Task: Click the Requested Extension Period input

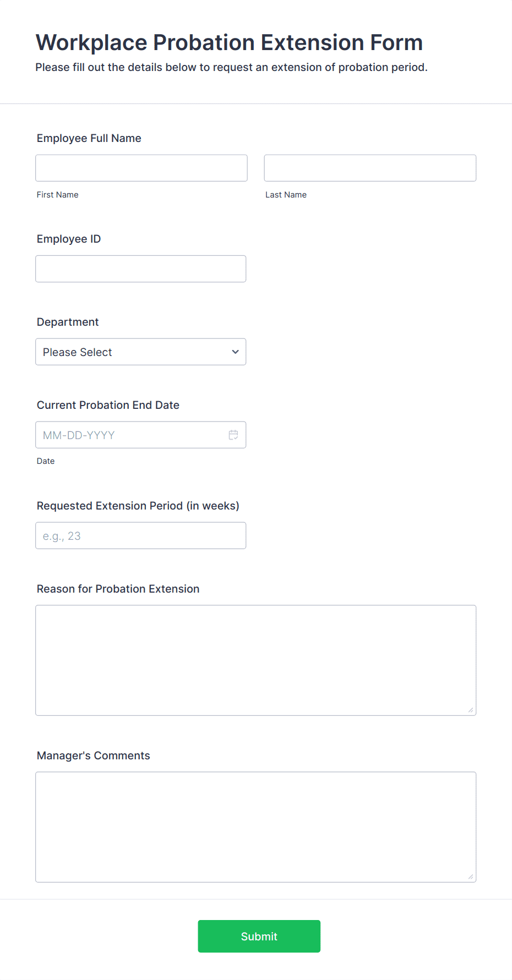Action: (140, 535)
